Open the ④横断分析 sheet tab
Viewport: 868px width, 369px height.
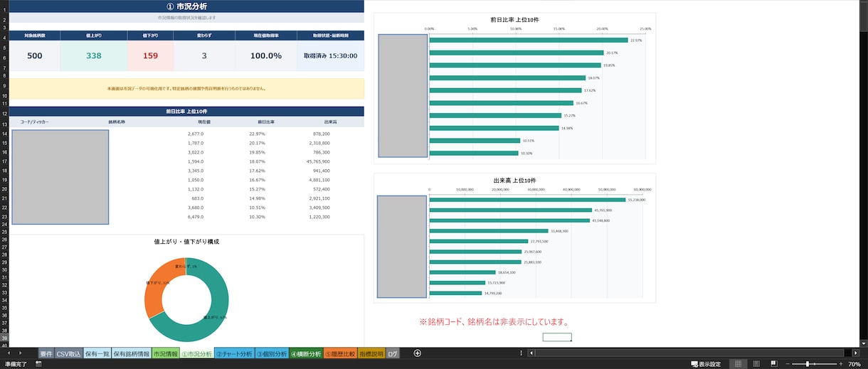point(306,353)
